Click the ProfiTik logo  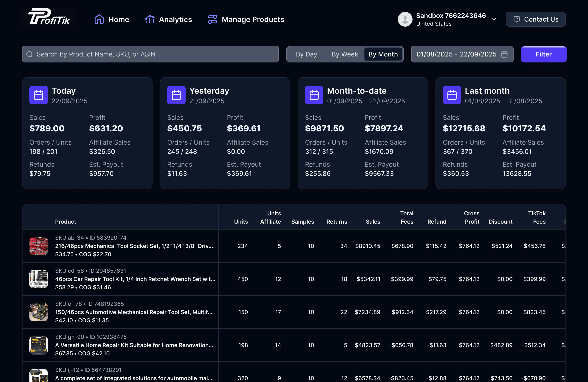pos(49,17)
